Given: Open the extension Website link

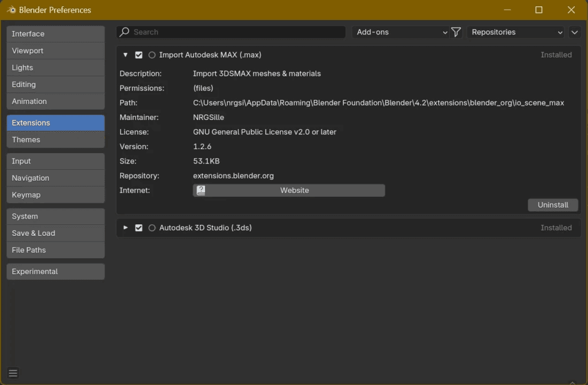Looking at the screenshot, I should 289,190.
